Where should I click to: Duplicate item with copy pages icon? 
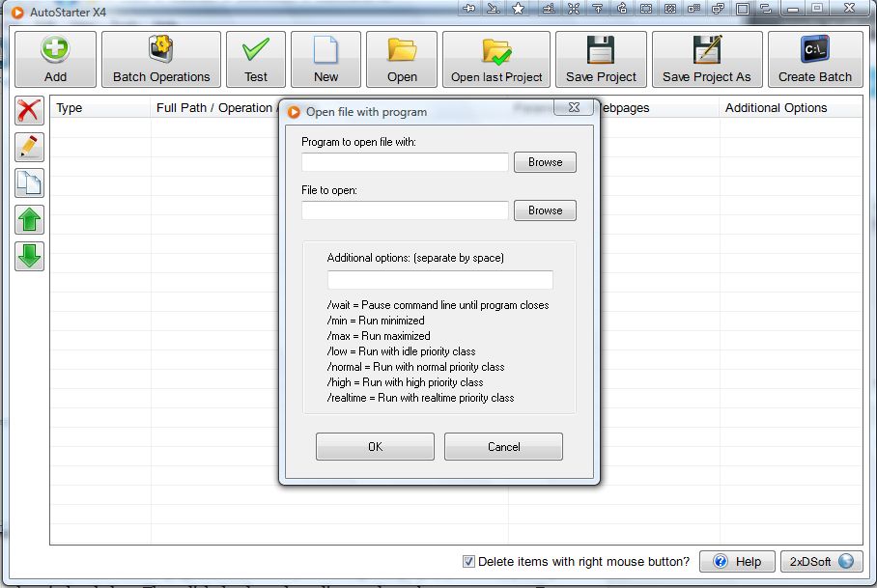[29, 183]
